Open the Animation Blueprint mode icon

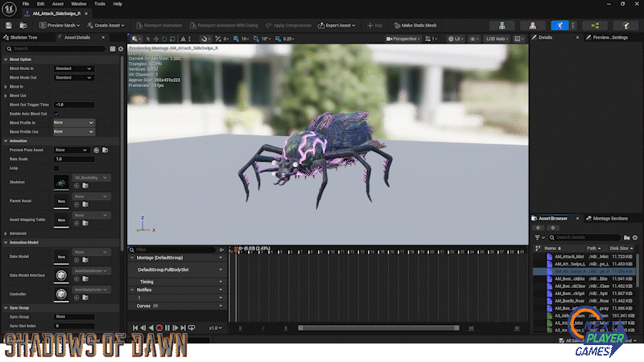595,26
